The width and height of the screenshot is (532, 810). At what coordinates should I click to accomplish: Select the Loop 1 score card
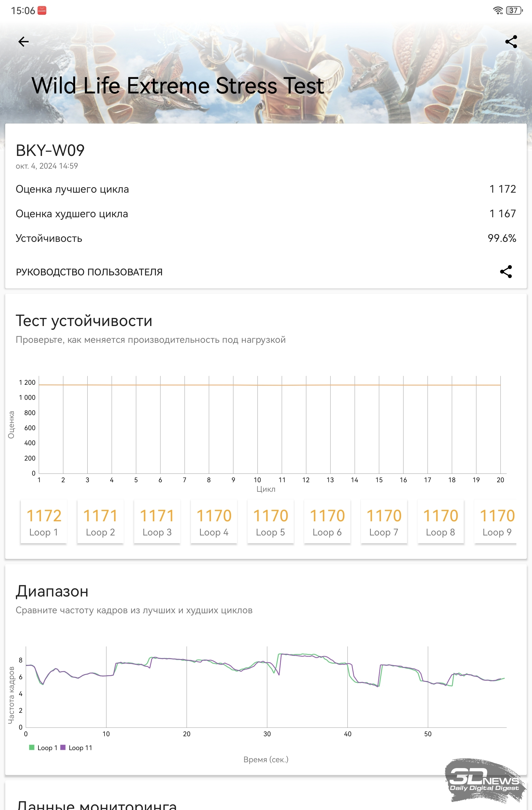tap(44, 521)
